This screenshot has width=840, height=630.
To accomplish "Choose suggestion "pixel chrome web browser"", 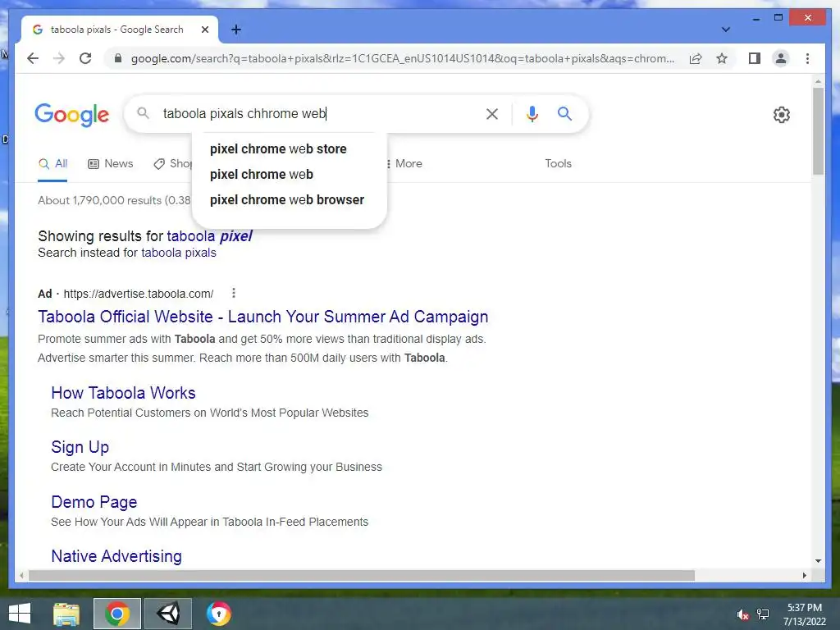I will click(x=286, y=200).
